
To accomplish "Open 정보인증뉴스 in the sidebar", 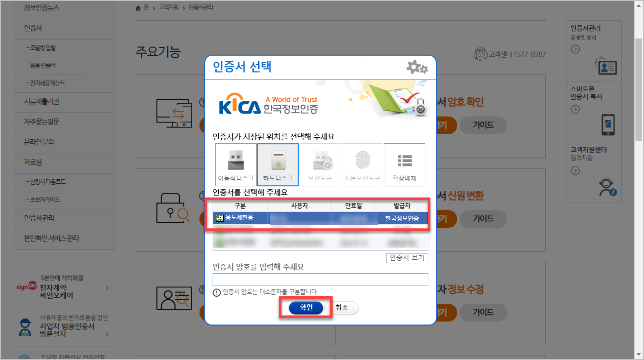I will [42, 9].
